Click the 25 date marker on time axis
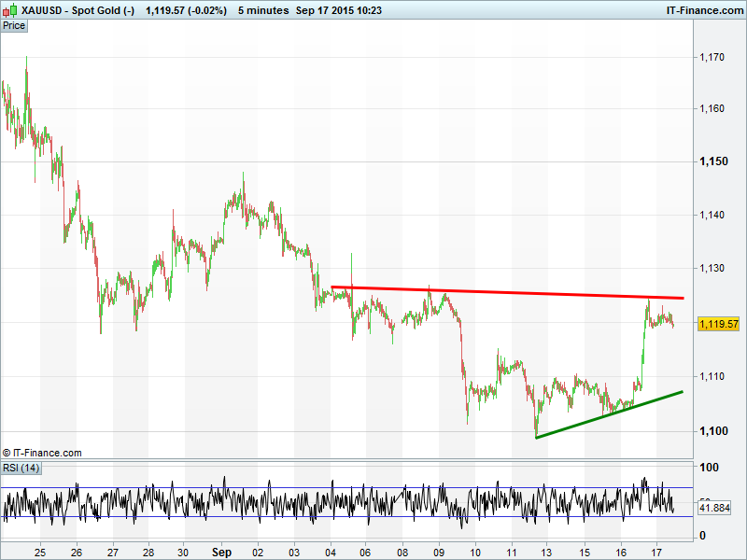The width and height of the screenshot is (747, 560). pyautogui.click(x=39, y=552)
